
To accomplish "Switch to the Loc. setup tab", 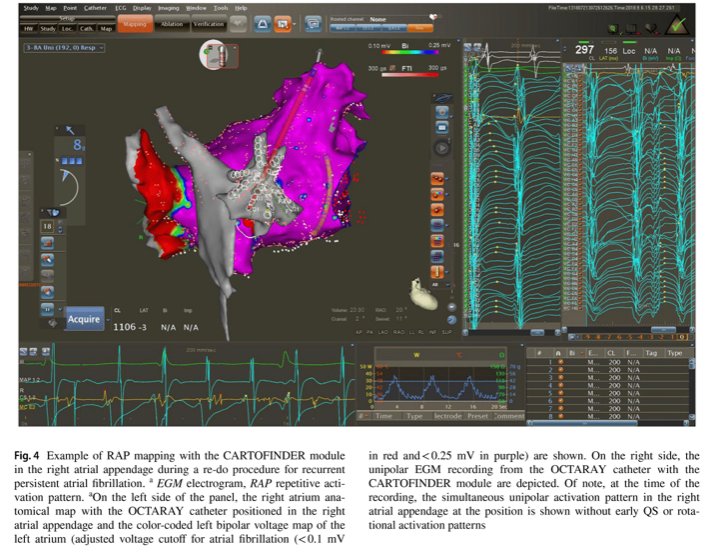I will pos(67,28).
